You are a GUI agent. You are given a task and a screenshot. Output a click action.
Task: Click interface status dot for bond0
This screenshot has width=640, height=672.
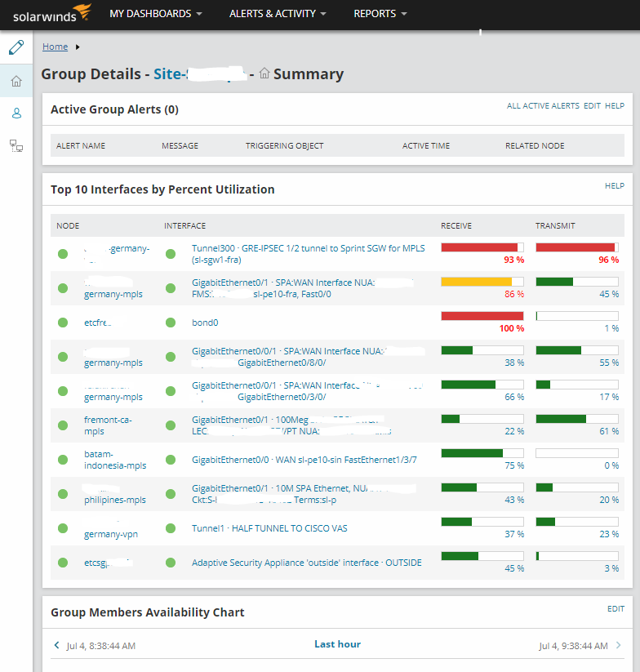point(171,323)
